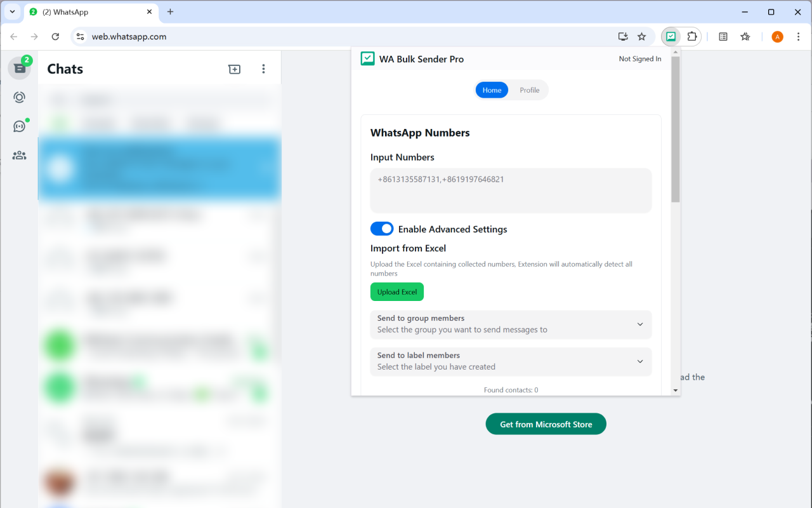Bookmark this page with the star icon

tap(641, 37)
